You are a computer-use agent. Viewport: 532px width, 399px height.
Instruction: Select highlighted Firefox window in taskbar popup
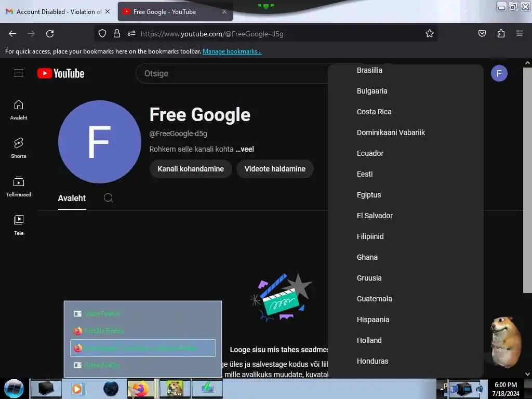[143, 348]
